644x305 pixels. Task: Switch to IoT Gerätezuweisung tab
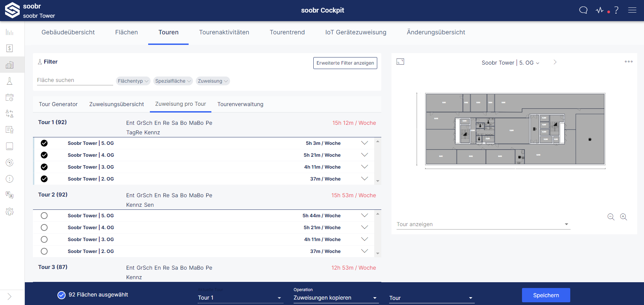(356, 32)
